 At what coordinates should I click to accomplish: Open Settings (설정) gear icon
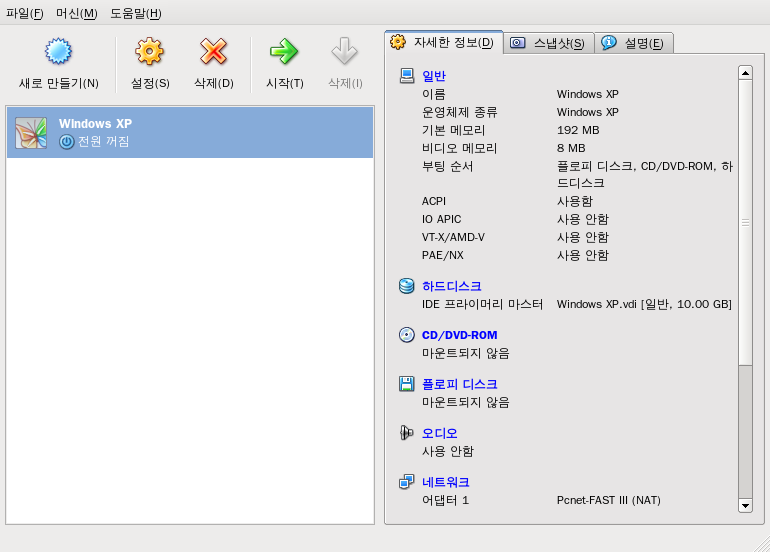(x=149, y=52)
